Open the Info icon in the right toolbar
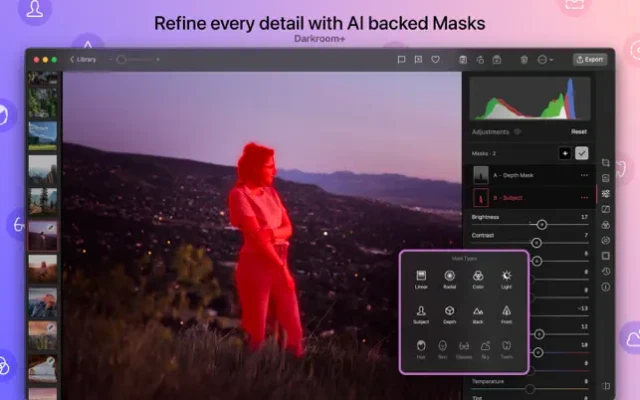This screenshot has height=400, width=640. 606,287
